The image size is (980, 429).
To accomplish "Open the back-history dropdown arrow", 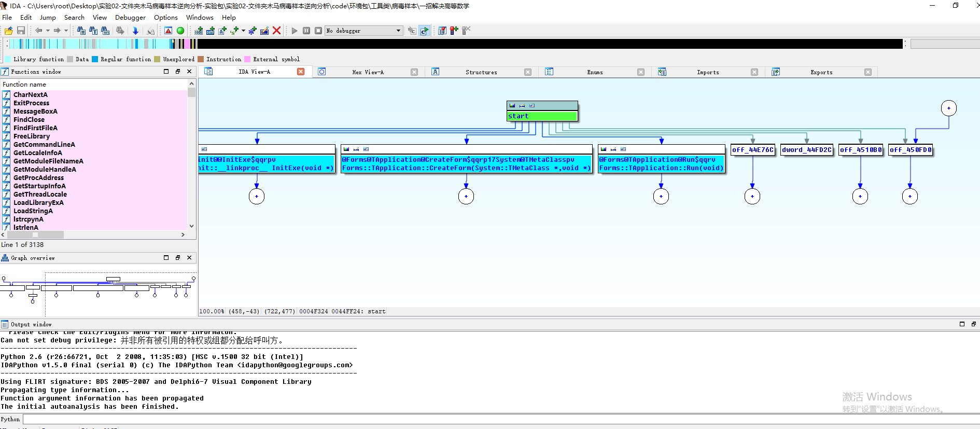I will pyautogui.click(x=48, y=31).
